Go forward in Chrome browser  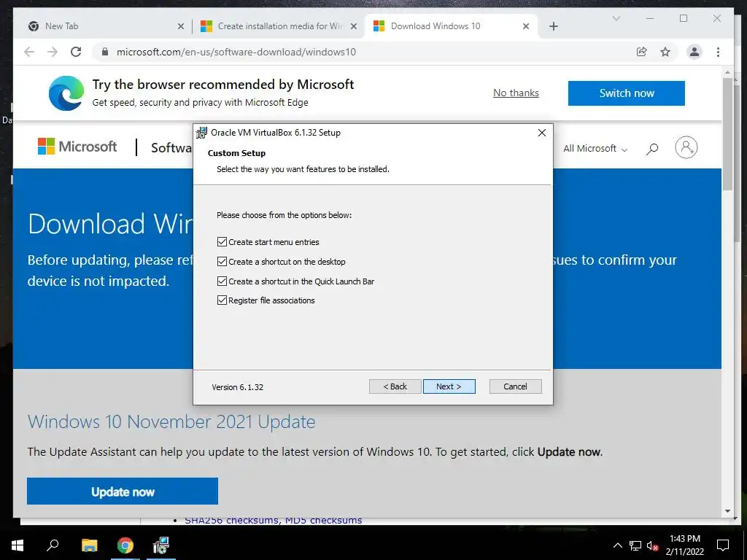(53, 52)
